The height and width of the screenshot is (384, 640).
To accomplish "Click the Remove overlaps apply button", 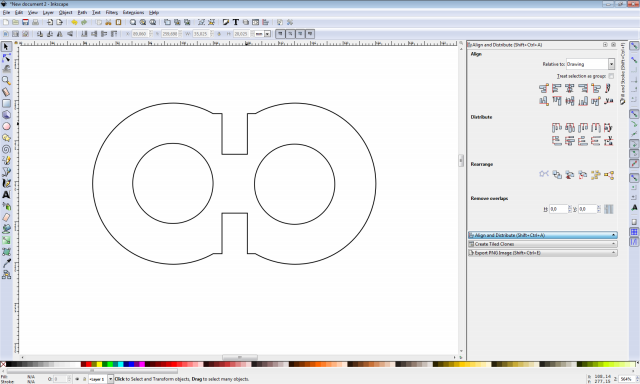I will point(609,209).
